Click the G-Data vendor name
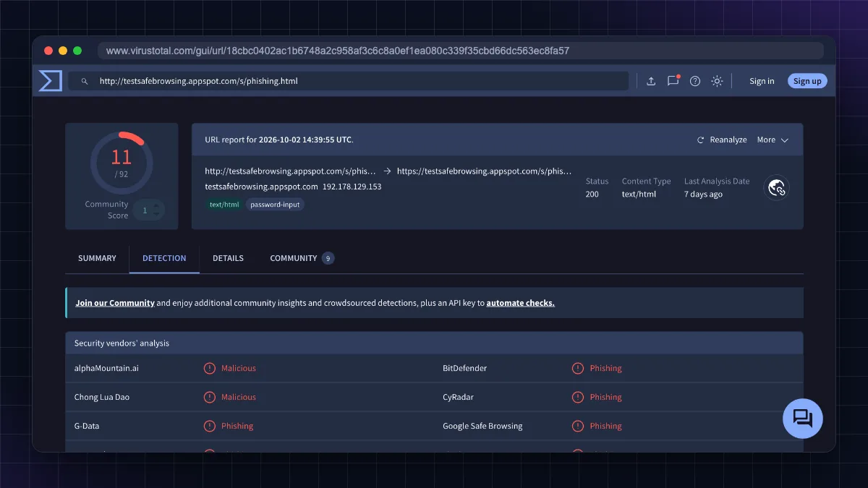 pos(87,426)
